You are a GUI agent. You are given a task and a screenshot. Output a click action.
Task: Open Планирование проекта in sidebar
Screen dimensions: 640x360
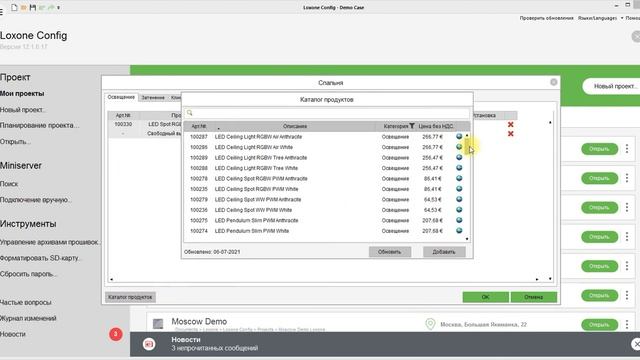click(x=40, y=125)
